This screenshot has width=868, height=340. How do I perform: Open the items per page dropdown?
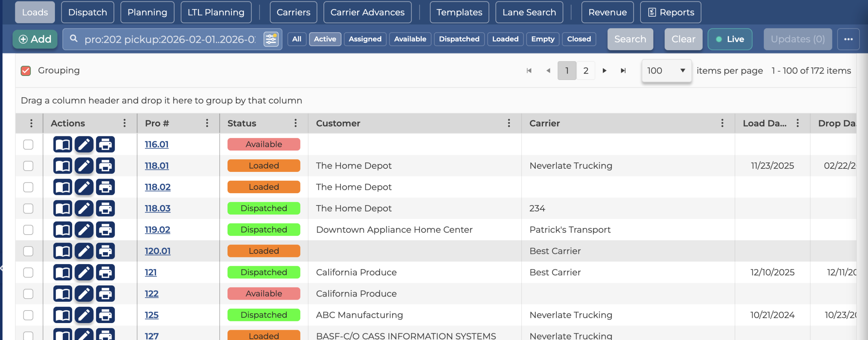[x=666, y=71]
